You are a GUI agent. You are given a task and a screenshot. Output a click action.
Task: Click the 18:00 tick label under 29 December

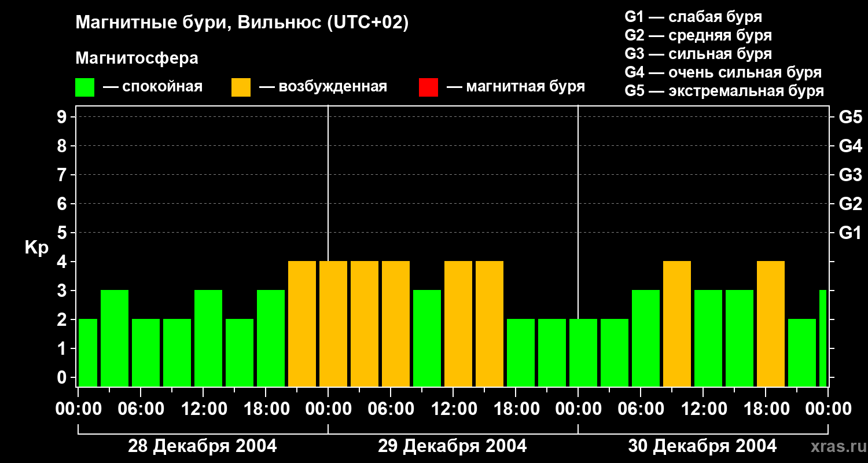516,409
